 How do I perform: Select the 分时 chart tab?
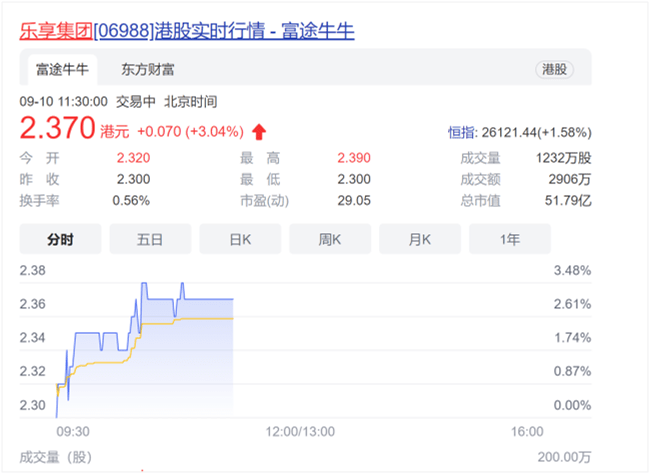[61, 239]
